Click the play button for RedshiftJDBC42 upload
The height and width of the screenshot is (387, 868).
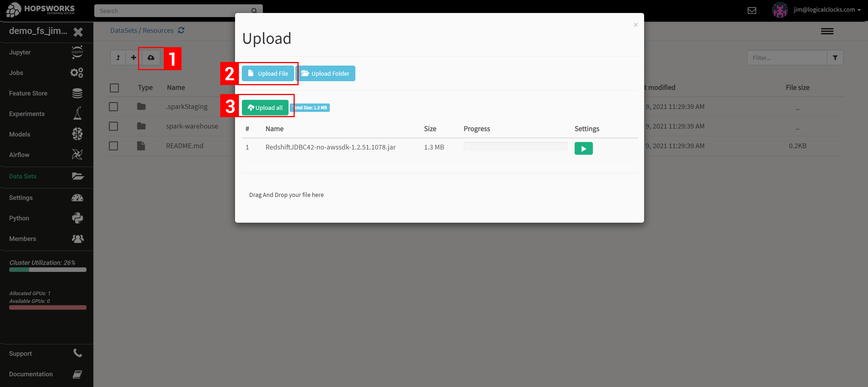pos(584,148)
